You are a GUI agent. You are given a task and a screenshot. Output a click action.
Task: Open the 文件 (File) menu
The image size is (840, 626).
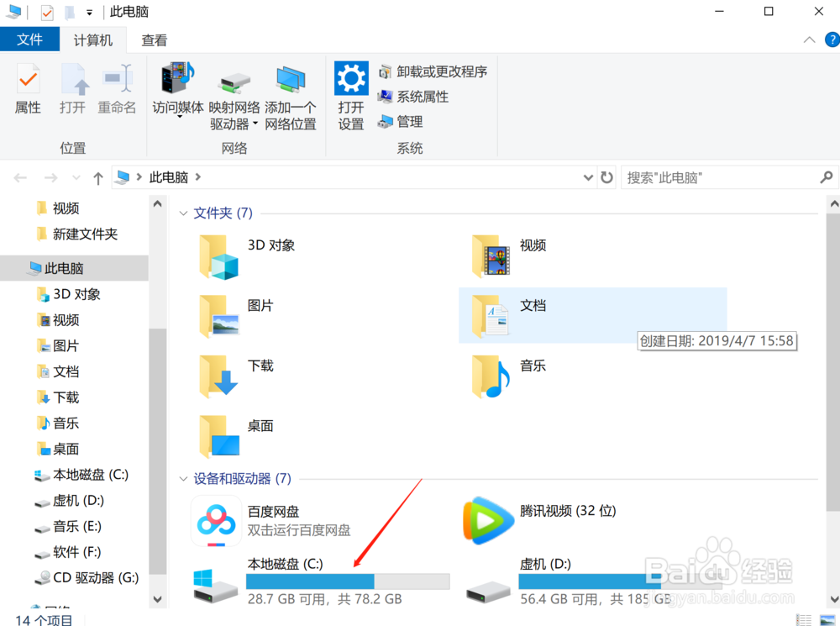click(x=30, y=39)
